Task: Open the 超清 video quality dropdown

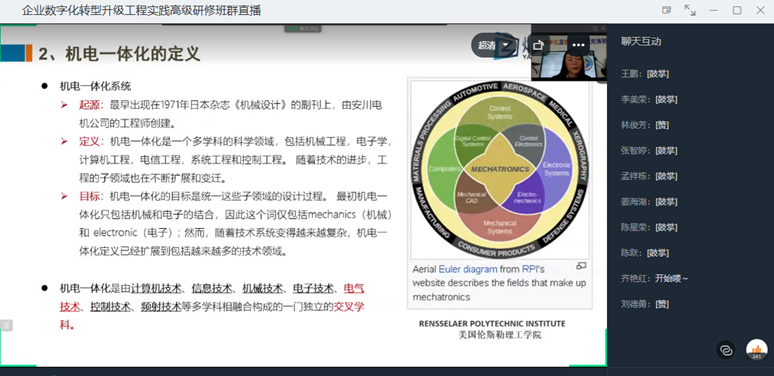Action: click(x=493, y=45)
